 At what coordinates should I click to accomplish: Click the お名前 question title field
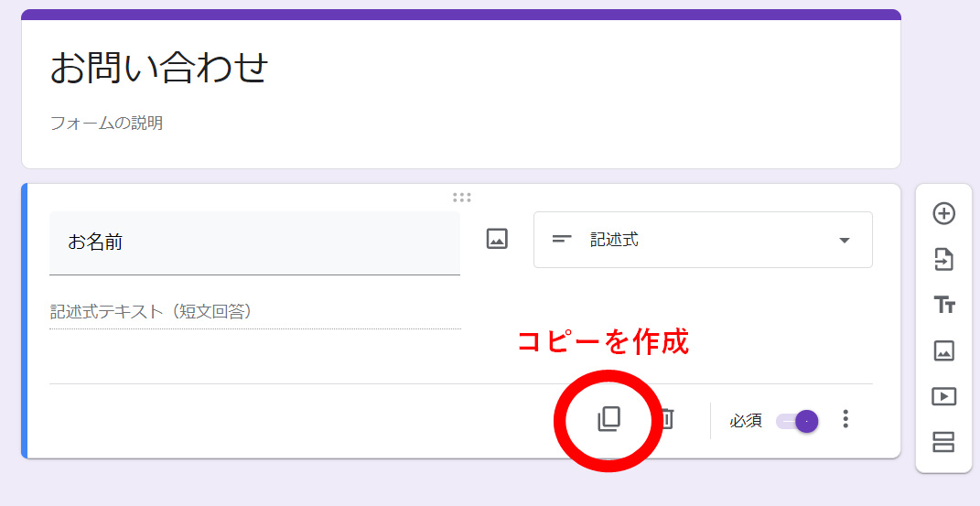pos(255,243)
